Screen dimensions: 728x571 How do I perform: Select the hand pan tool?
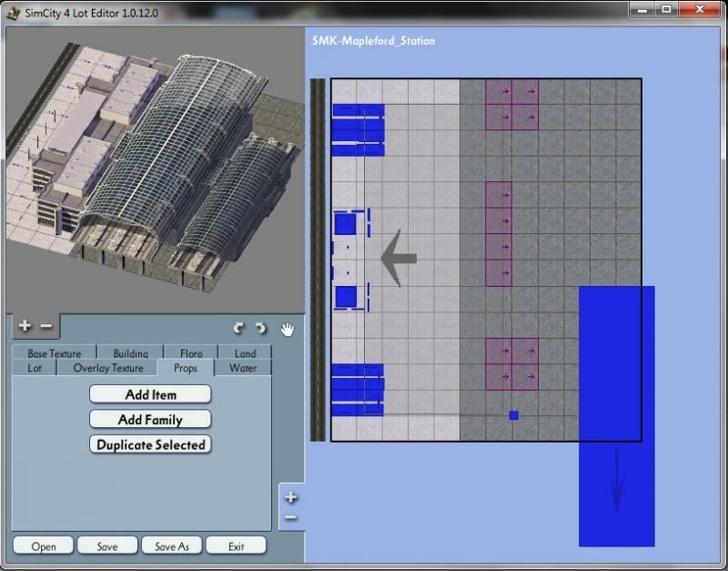(x=288, y=329)
